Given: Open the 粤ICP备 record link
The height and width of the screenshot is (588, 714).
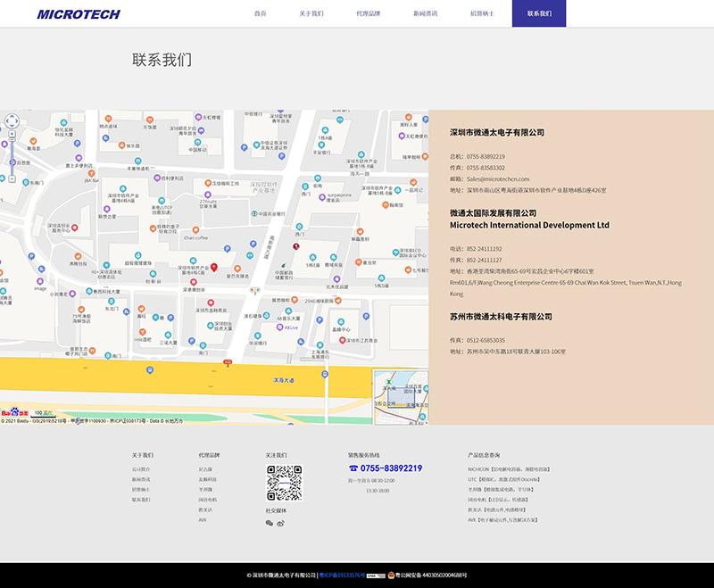Looking at the screenshot, I should (x=343, y=576).
